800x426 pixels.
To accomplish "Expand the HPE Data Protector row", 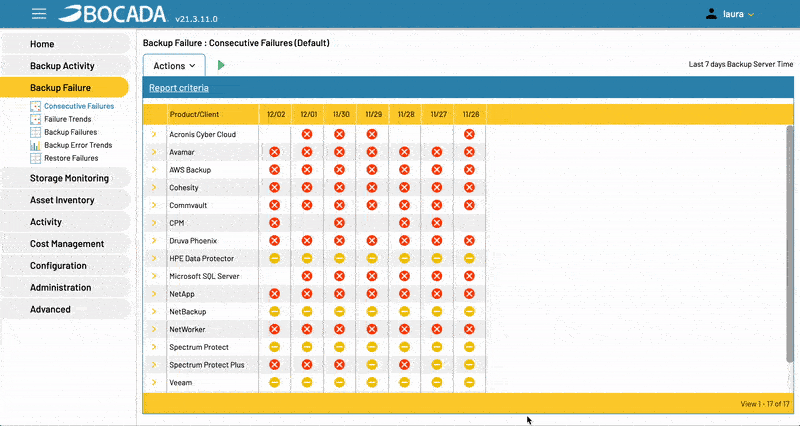I will tap(154, 258).
